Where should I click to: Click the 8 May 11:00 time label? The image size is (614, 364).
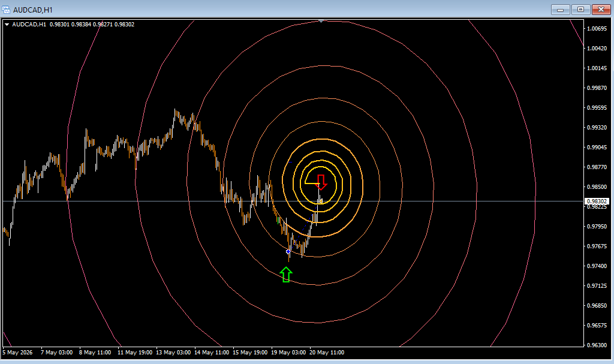coord(95,352)
